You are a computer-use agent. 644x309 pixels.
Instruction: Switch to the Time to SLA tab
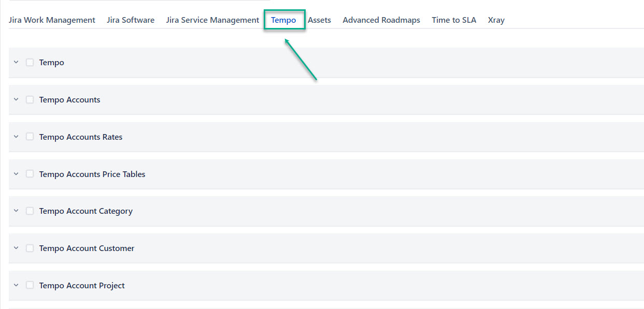(454, 20)
